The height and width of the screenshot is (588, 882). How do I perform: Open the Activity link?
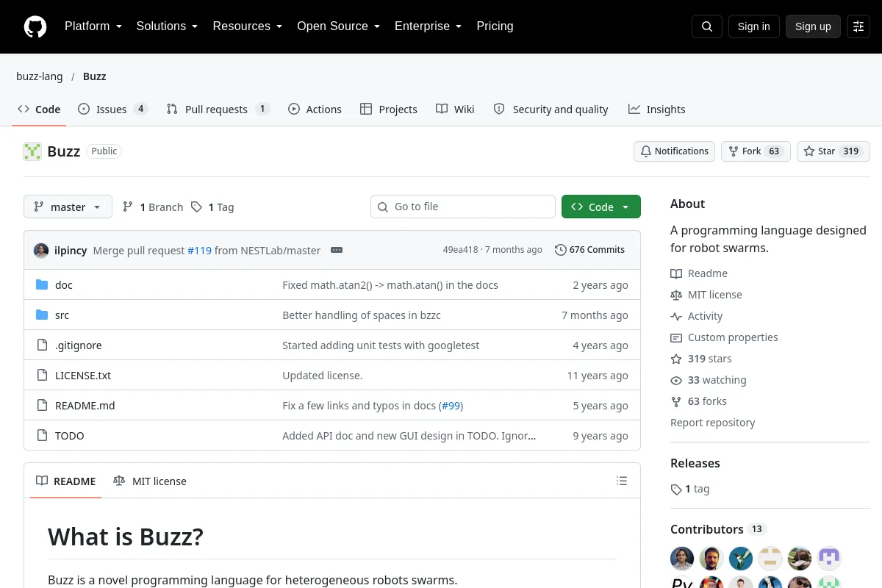click(x=697, y=316)
